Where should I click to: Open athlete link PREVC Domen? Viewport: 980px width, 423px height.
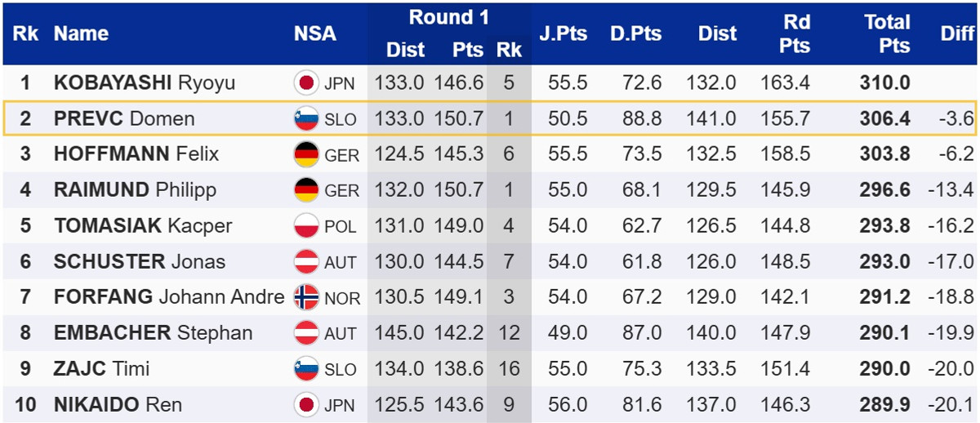pyautogui.click(x=124, y=118)
